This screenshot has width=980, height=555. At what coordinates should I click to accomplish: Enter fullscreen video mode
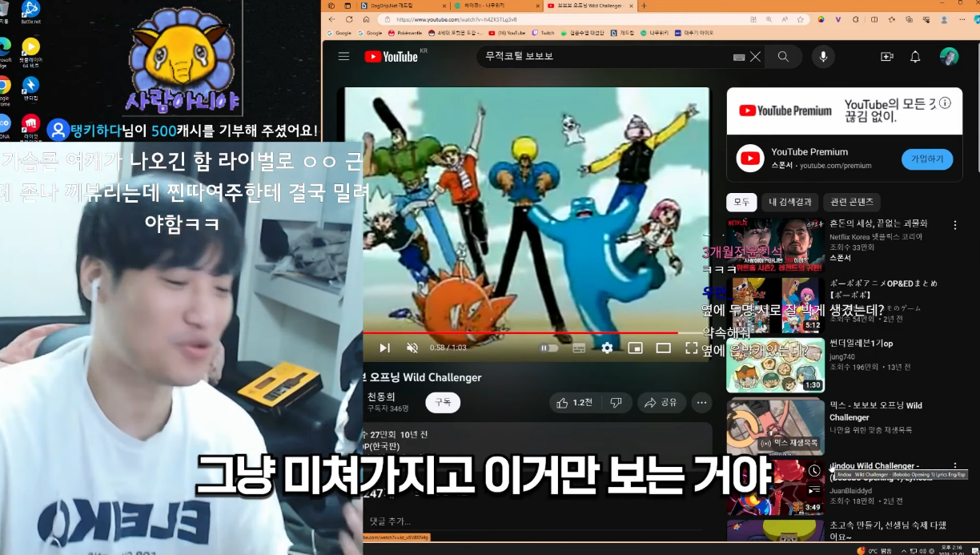[x=691, y=348]
